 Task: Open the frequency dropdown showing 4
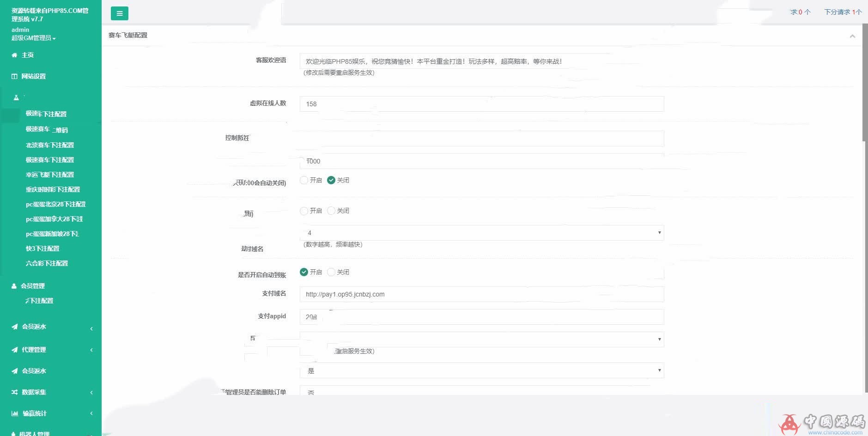[x=482, y=233]
